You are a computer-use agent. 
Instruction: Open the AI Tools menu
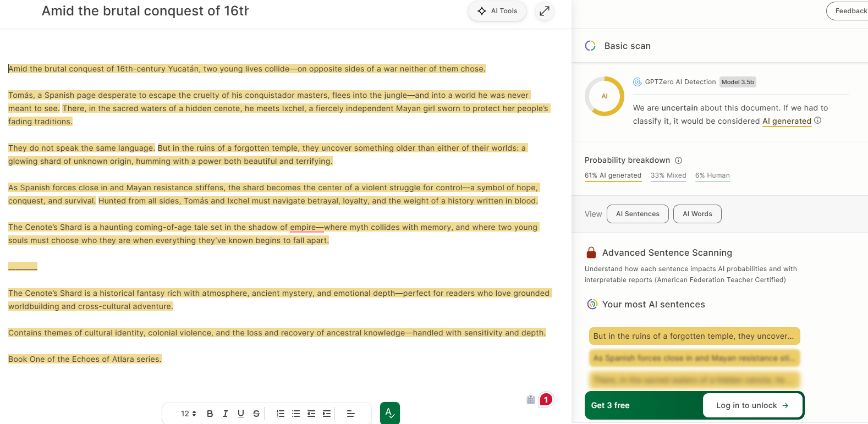click(497, 11)
